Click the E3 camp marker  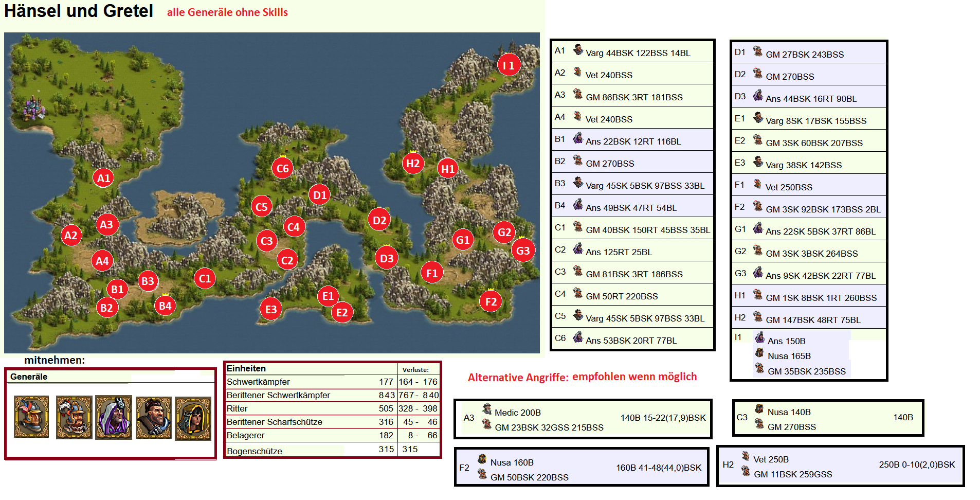tap(271, 309)
